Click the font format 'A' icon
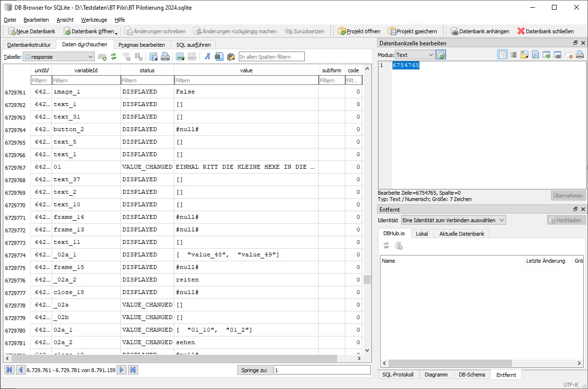The width and height of the screenshot is (588, 389). point(207,57)
